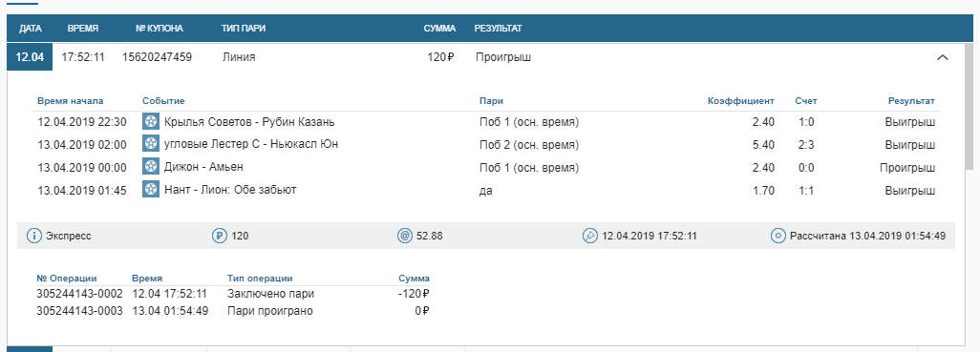
Task: Click soccer icon next to Нант - Лион
Action: point(151,190)
